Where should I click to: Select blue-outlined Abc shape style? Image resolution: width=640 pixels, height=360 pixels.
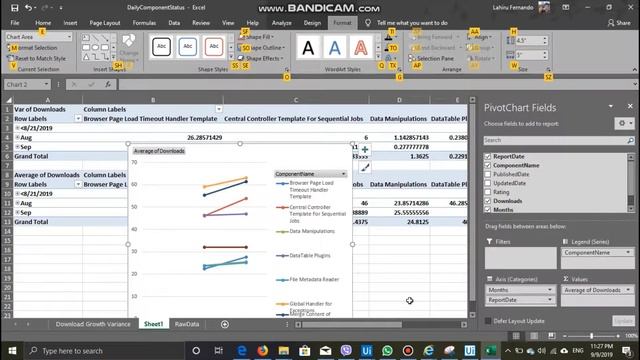pos(188,47)
